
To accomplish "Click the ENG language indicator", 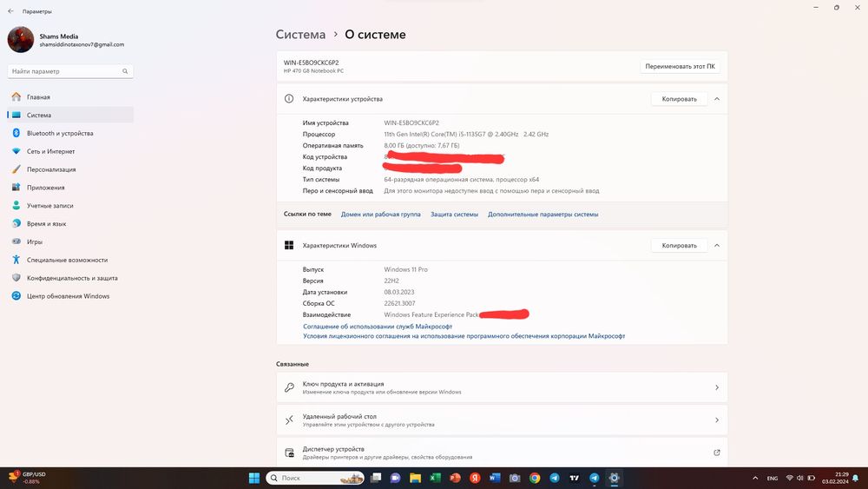I will pos(773,478).
